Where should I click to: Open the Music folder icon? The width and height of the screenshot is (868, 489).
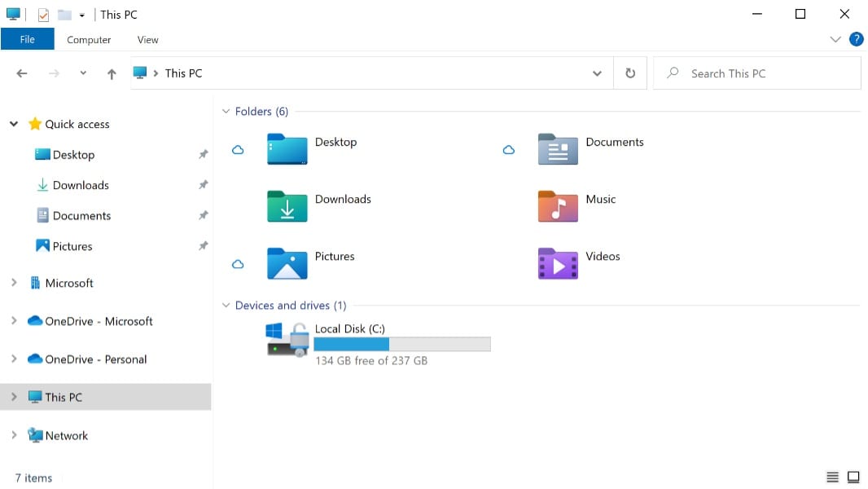coord(558,206)
